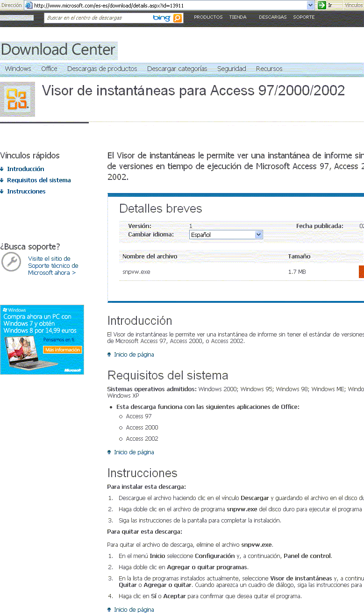Screen dimensions: 364x615
Task: Click the green Ir go arrow
Action: point(321,5)
